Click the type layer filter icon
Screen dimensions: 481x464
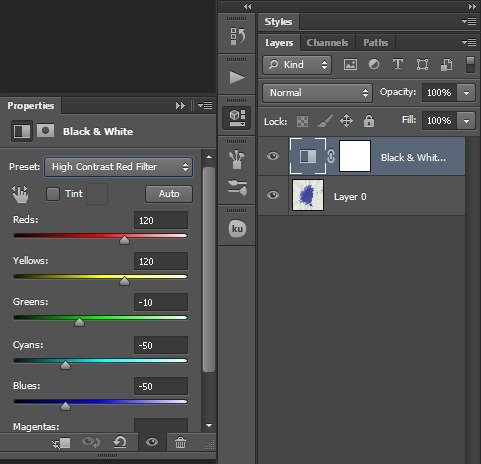tap(398, 64)
